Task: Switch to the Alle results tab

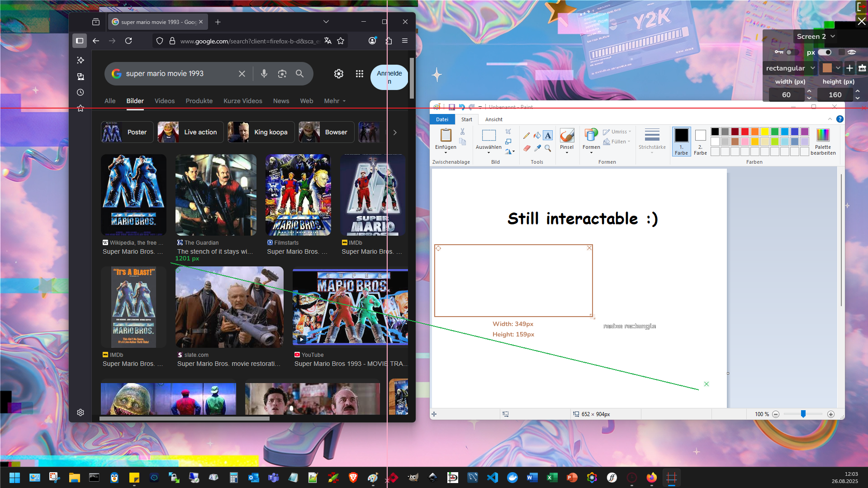Action: tap(110, 101)
